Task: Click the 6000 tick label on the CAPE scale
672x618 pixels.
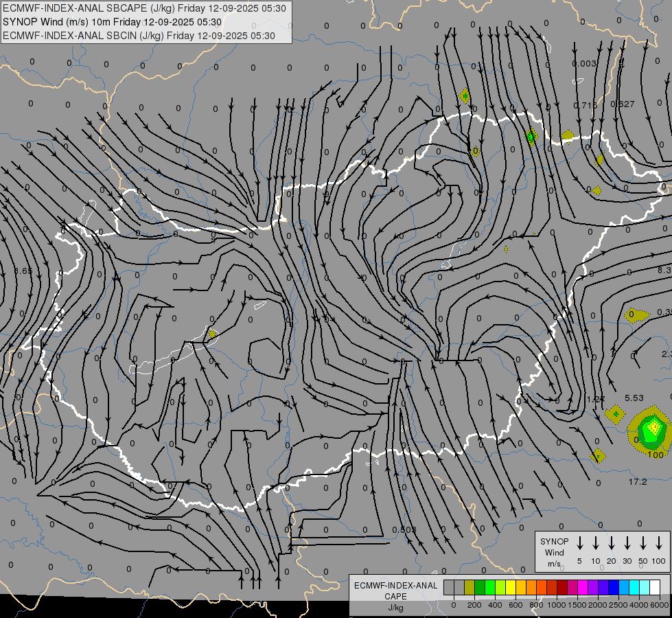Action: (659, 605)
